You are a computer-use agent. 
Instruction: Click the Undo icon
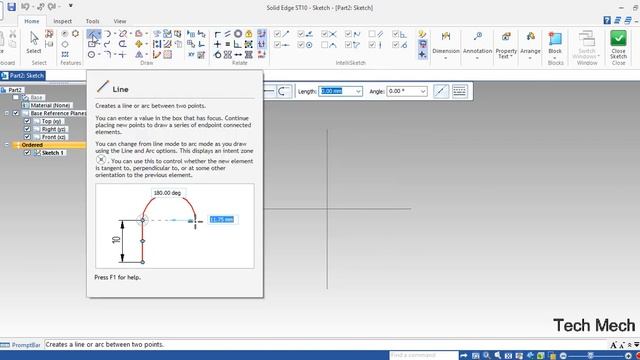25,7
